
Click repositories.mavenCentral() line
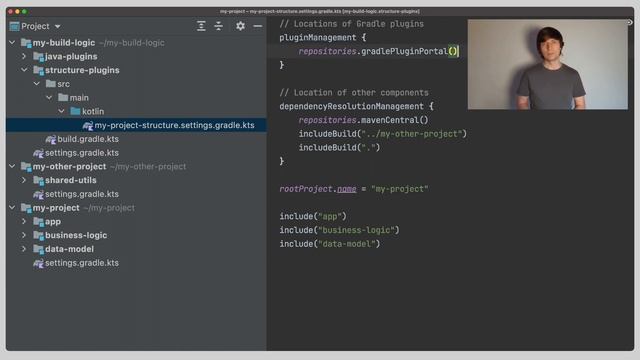[x=363, y=120]
